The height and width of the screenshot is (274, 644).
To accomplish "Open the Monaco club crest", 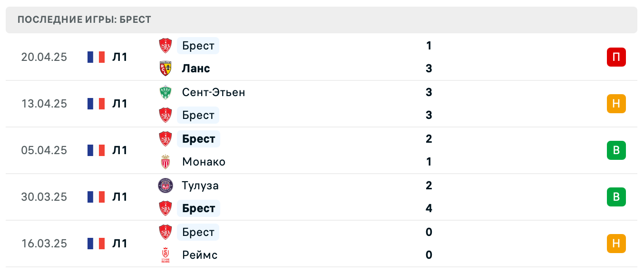I will point(166,161).
